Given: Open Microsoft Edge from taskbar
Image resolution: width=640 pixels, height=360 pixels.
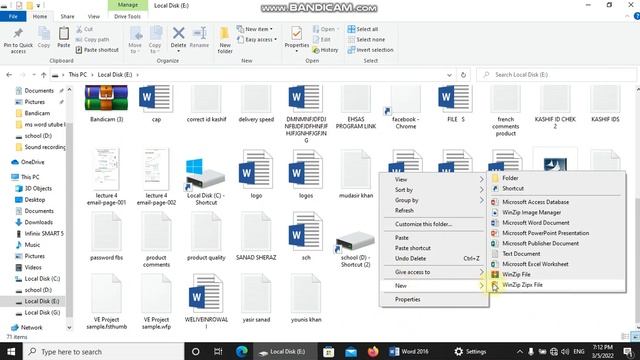Looking at the screenshot, I should tap(242, 351).
